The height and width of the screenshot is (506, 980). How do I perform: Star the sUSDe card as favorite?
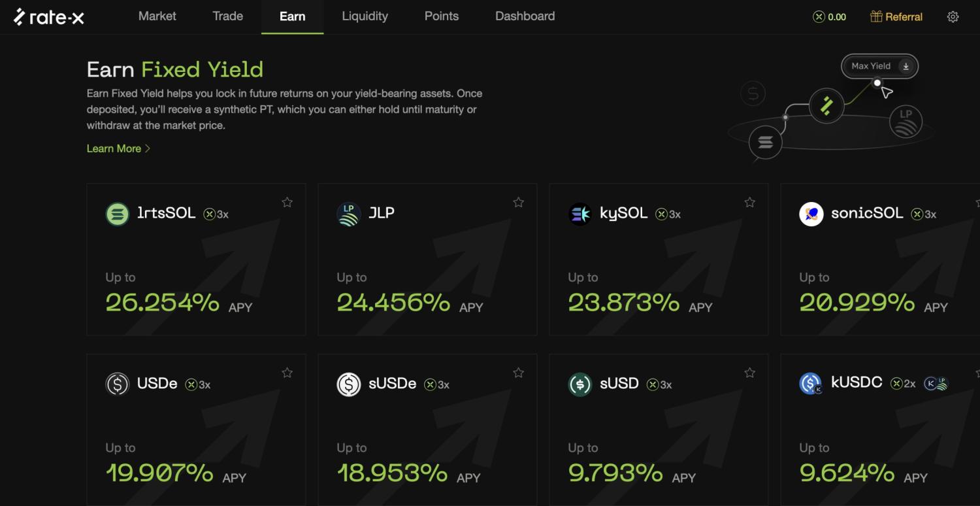pyautogui.click(x=518, y=373)
